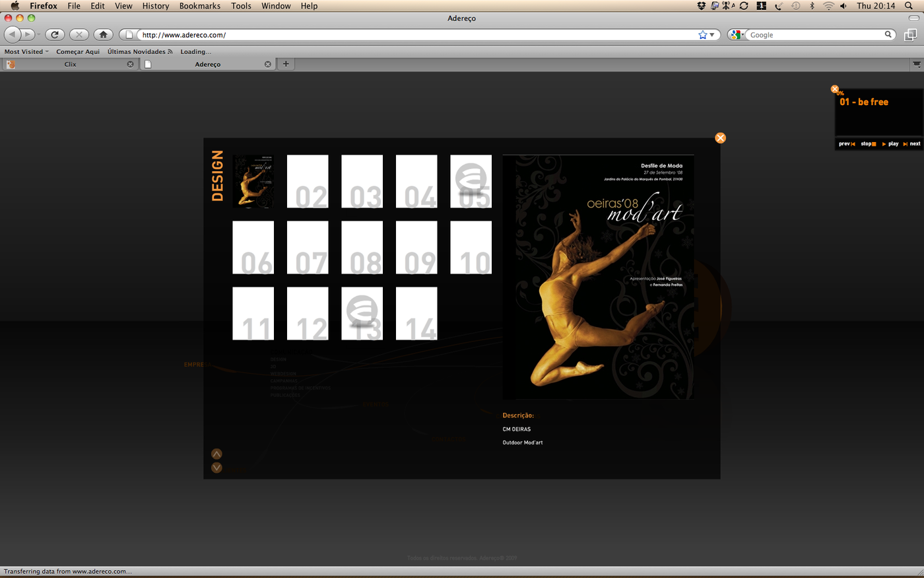924x578 pixels.
Task: Open a new tab with plus button
Action: point(286,64)
